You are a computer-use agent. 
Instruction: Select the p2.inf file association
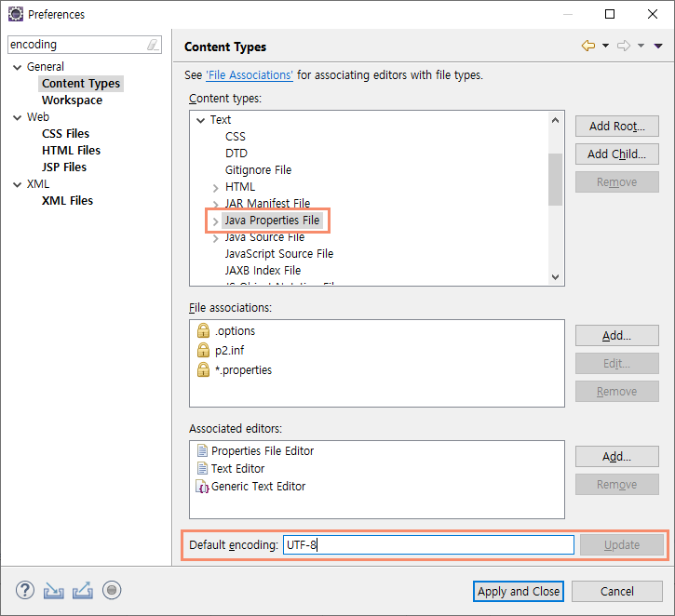pyautogui.click(x=229, y=350)
